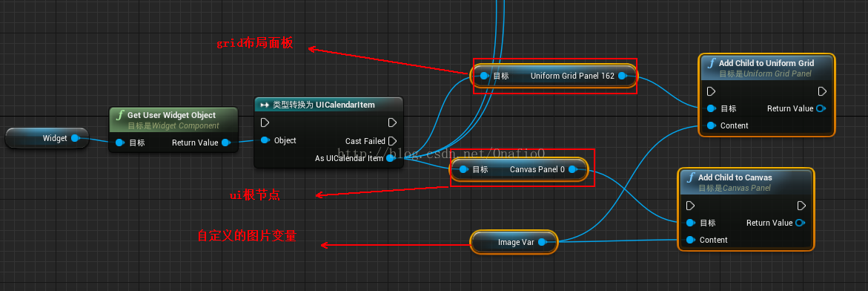The image size is (868, 291).
Task: Click cast node output execution pin
Action: pyautogui.click(x=392, y=122)
